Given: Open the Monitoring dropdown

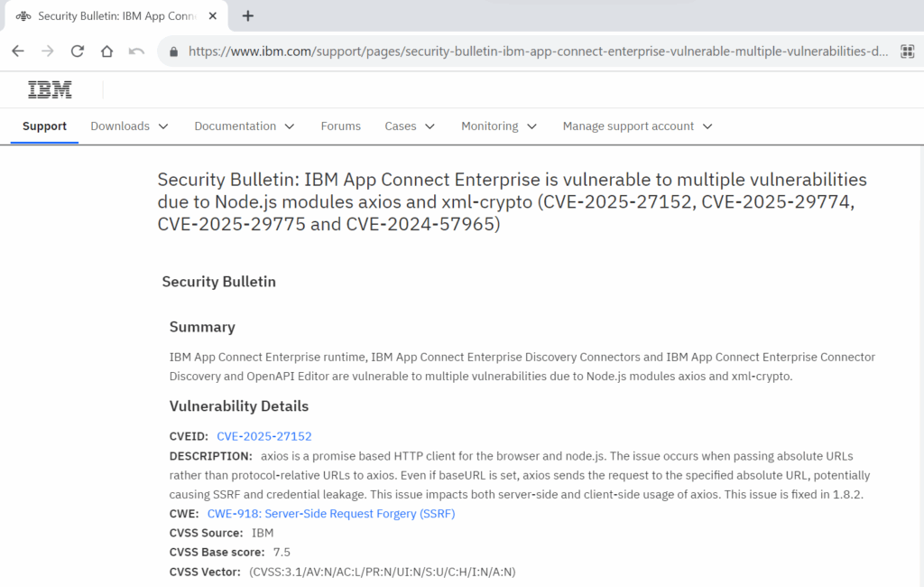Looking at the screenshot, I should click(498, 126).
